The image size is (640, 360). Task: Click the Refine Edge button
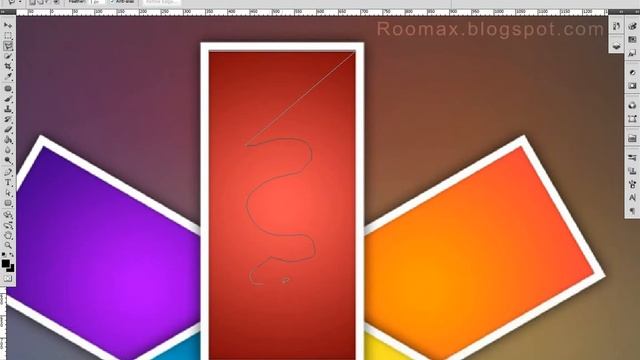click(161, 2)
